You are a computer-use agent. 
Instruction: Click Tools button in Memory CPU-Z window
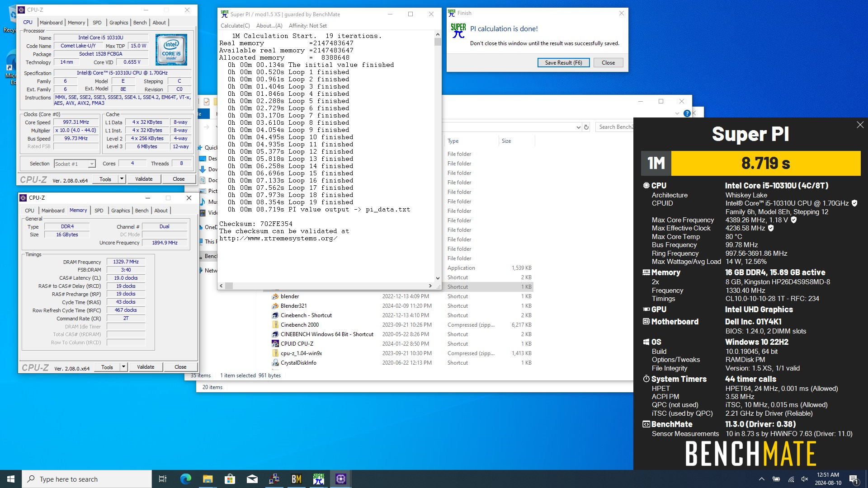(x=107, y=367)
